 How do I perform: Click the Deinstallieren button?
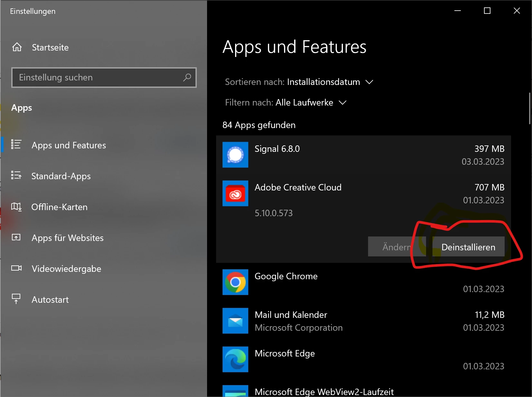tap(468, 247)
